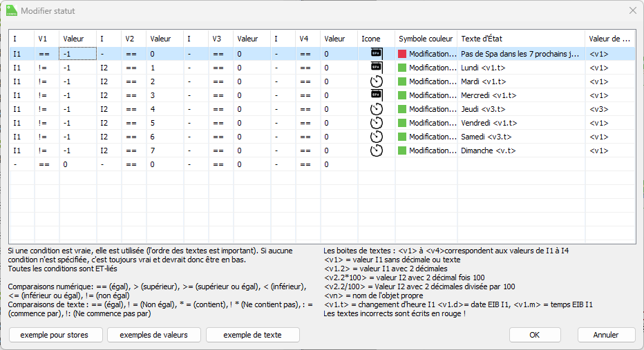Edit the selected -1 value field
The height and width of the screenshot is (350, 644).
(x=78, y=54)
